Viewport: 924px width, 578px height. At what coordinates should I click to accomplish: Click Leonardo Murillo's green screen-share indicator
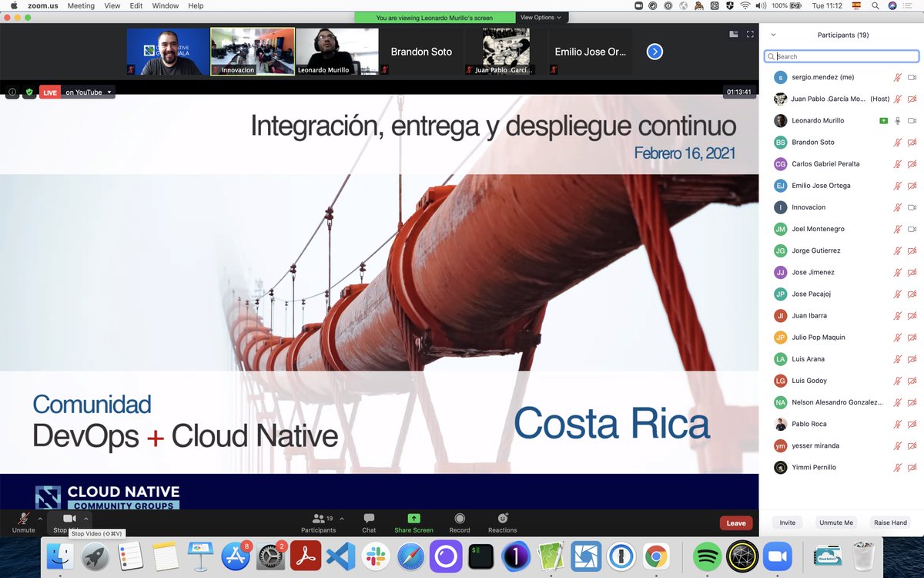[x=883, y=120]
